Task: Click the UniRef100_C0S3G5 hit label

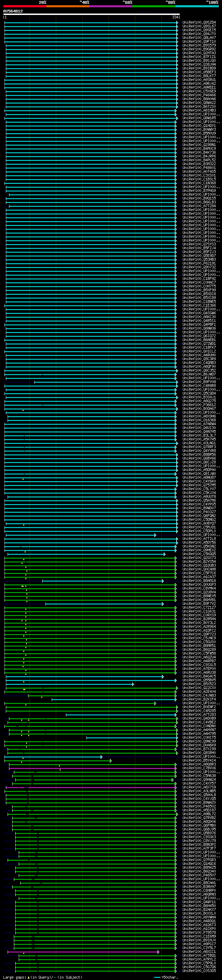Action: pyautogui.click(x=199, y=971)
